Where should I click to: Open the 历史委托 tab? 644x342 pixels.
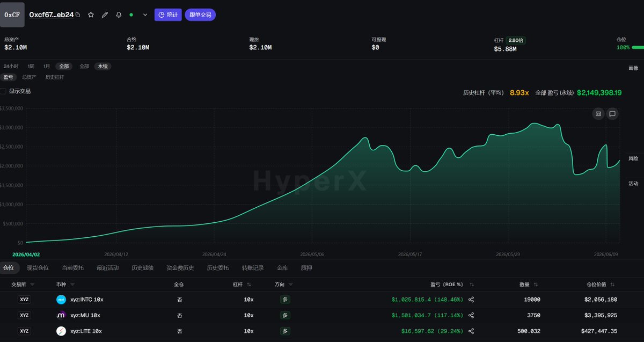click(x=218, y=267)
